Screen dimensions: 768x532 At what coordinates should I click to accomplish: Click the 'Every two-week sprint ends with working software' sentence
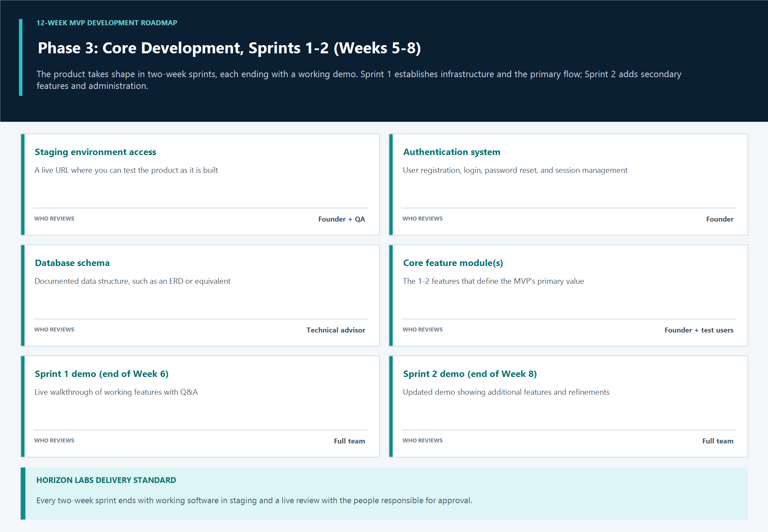pos(254,501)
